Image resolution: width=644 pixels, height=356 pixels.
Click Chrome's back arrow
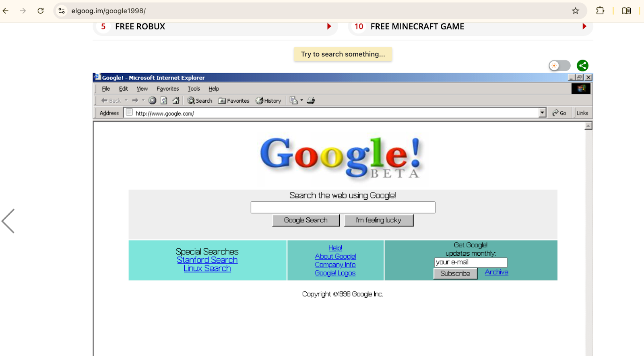coord(6,11)
